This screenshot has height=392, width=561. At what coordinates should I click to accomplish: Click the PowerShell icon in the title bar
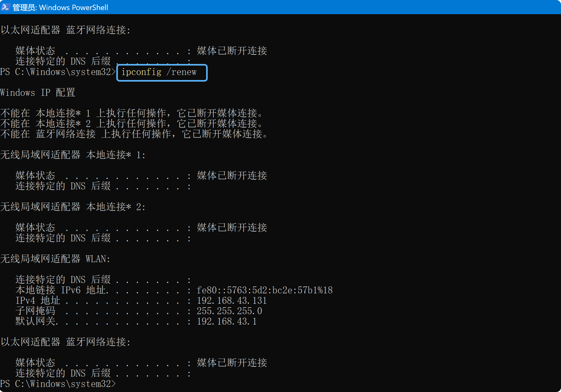click(x=5, y=7)
